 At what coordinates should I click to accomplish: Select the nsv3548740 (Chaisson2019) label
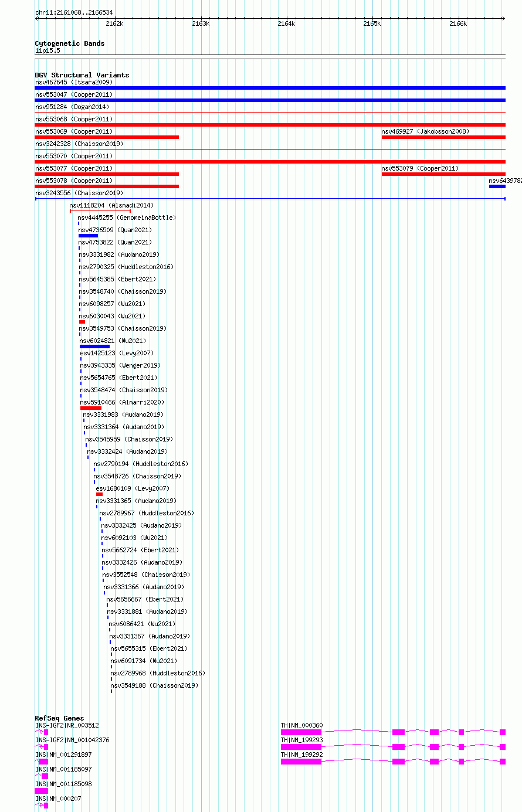coord(123,291)
